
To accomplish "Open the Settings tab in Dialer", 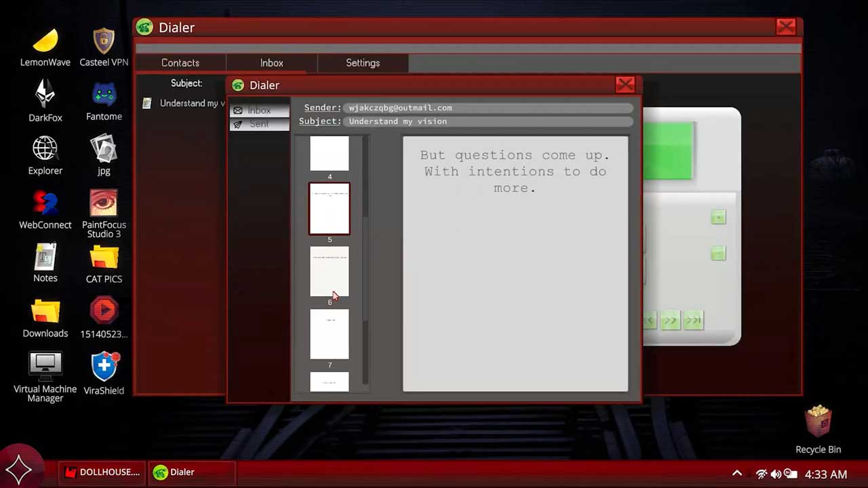I will (363, 63).
